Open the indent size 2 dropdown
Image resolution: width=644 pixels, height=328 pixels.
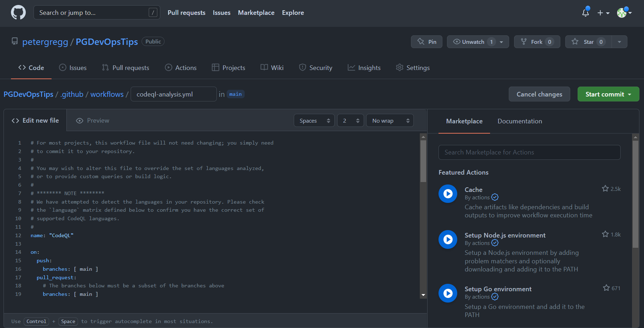click(350, 121)
